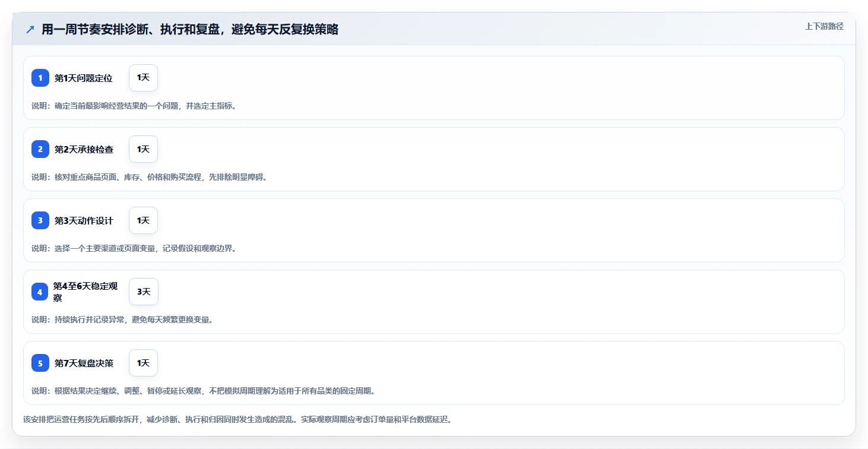Click the description 根据结果决定继续、调整、暂停或延长观察
Image resolution: width=868 pixels, height=449 pixels.
pyautogui.click(x=204, y=391)
